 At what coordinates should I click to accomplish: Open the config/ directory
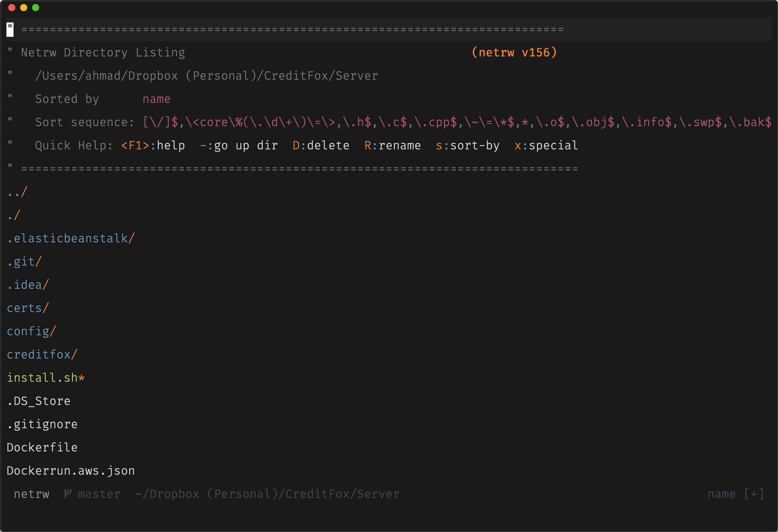tap(32, 331)
